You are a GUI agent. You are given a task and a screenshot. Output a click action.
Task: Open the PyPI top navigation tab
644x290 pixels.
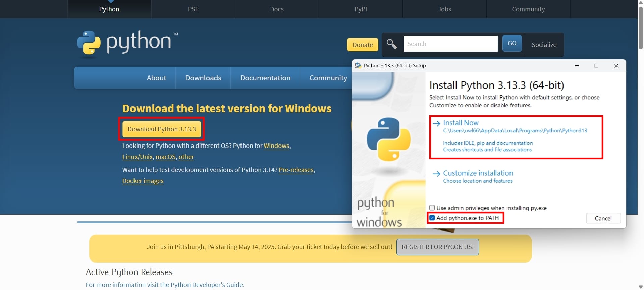pyautogui.click(x=361, y=9)
